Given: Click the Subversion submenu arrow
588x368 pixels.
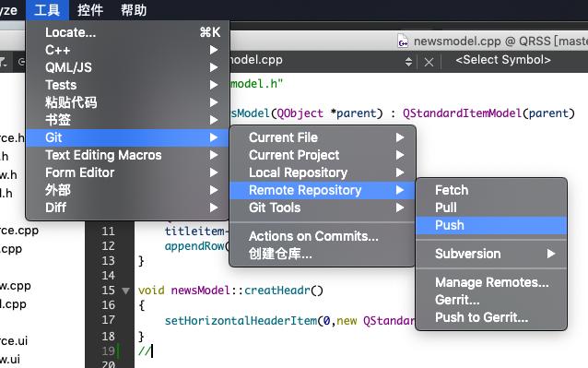Looking at the screenshot, I should click(551, 254).
